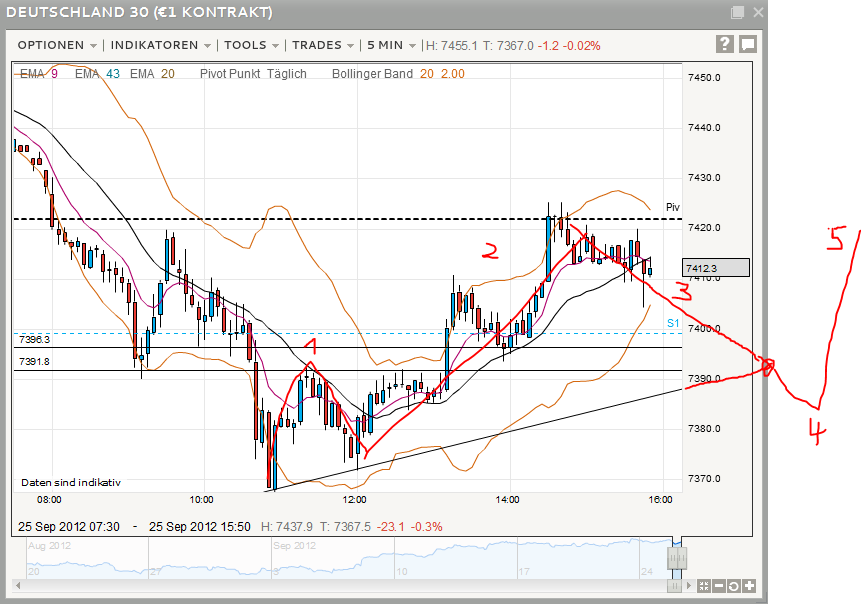Zoom out with the minus icon
This screenshot has height=604, width=861.
point(719,586)
